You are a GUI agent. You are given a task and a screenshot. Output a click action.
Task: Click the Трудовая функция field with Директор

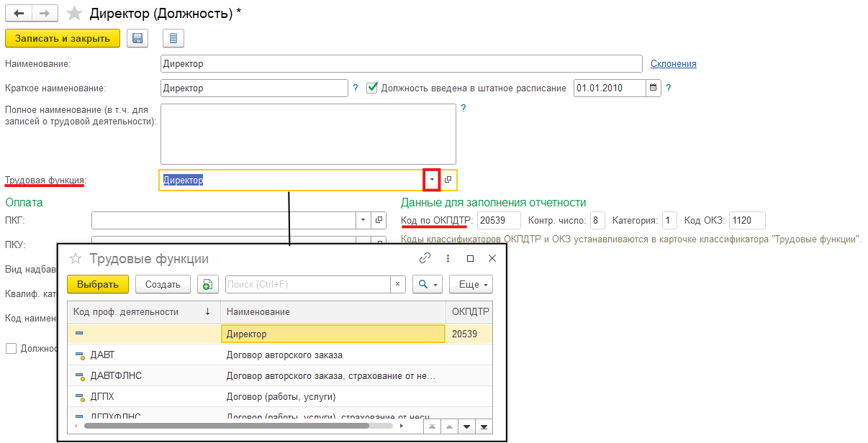click(x=291, y=180)
